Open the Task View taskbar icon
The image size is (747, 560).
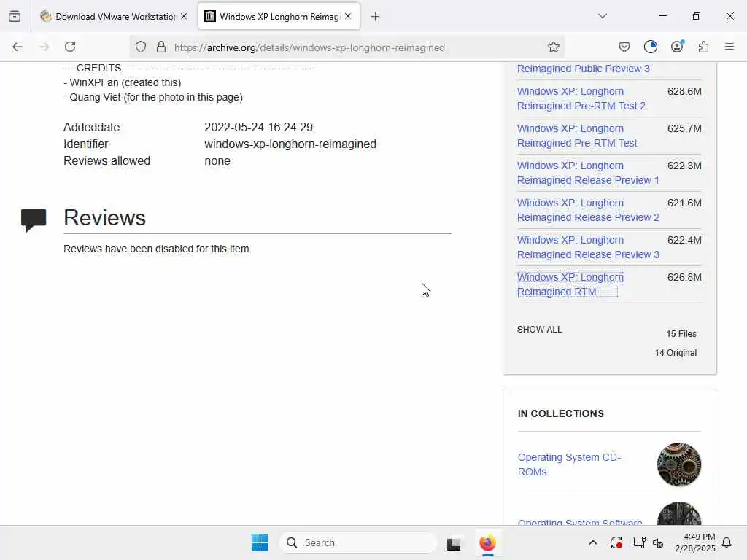(x=454, y=543)
